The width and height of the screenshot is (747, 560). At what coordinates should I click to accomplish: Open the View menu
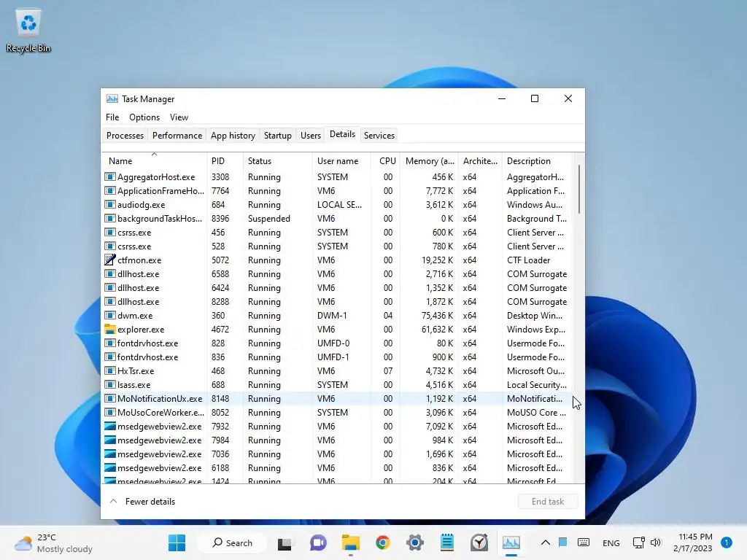pos(179,117)
